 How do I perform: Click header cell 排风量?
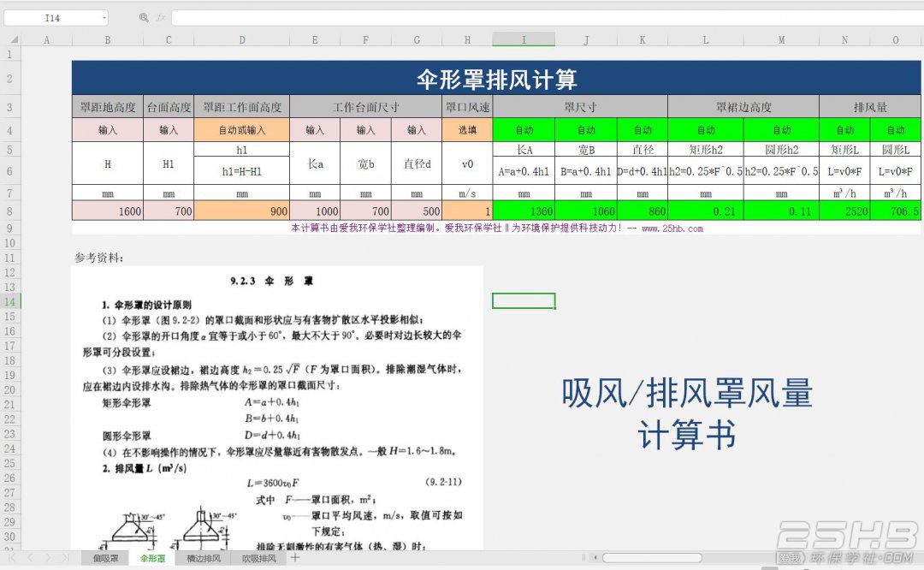(870, 107)
